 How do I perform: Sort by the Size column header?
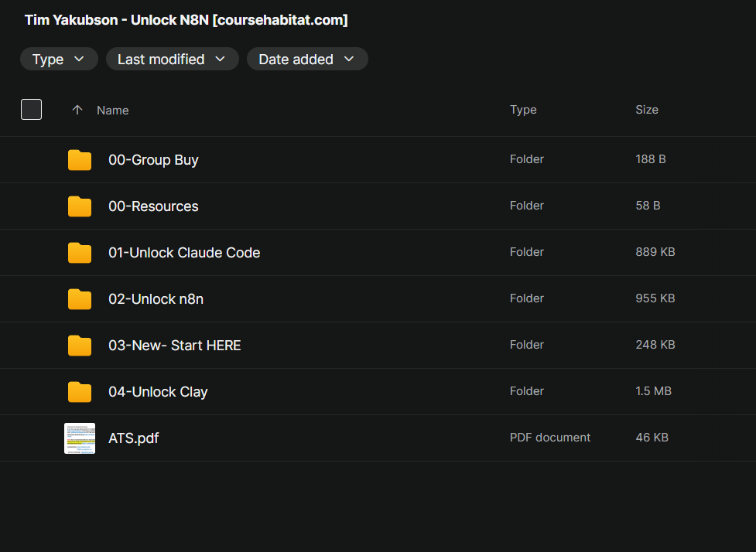[x=647, y=110]
